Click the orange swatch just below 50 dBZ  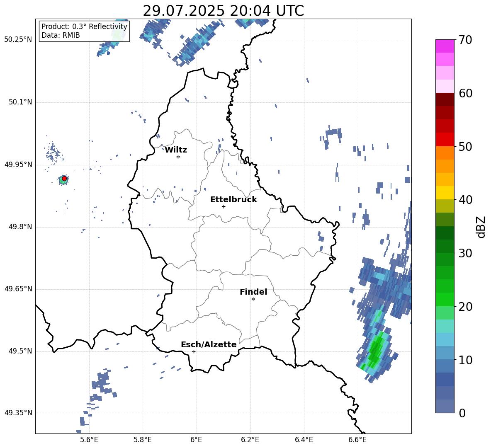[445, 153]
